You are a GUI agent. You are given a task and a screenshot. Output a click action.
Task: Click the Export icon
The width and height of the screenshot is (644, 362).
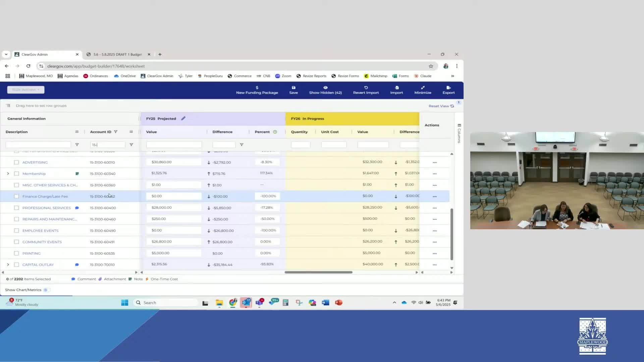(448, 88)
